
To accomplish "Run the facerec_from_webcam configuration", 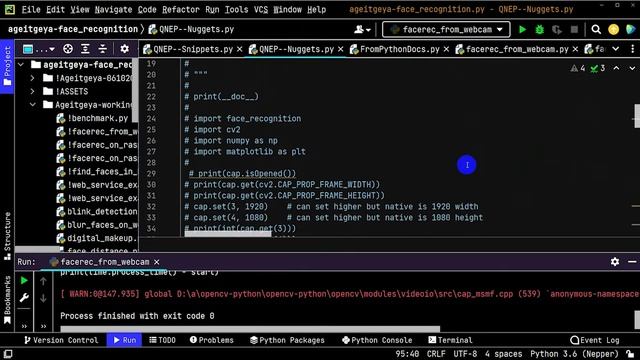I will (522, 29).
